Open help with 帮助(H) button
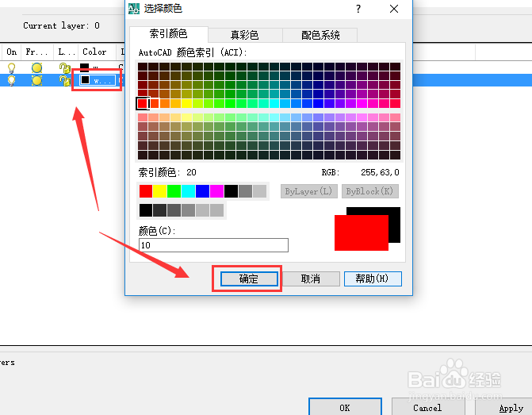 pos(373,279)
